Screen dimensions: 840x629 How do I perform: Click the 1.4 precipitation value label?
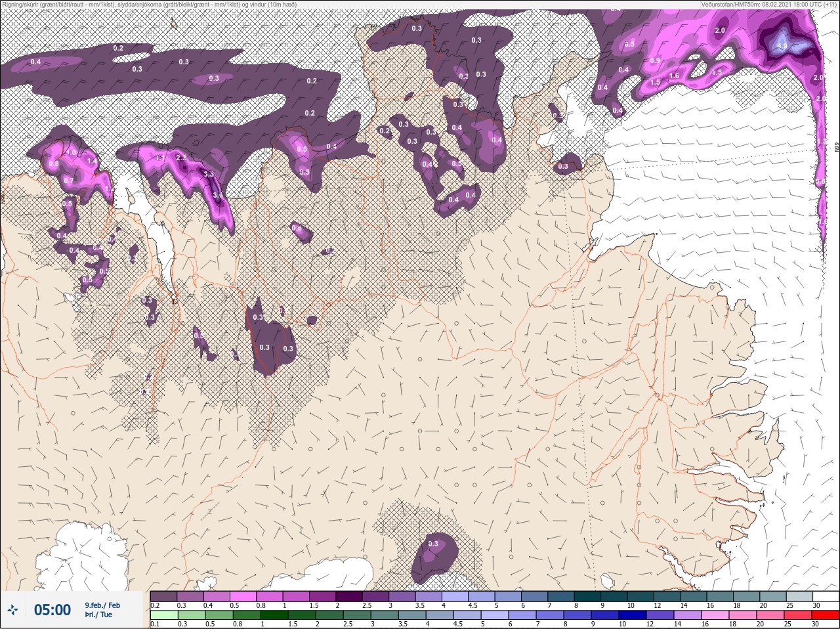[x=92, y=161]
